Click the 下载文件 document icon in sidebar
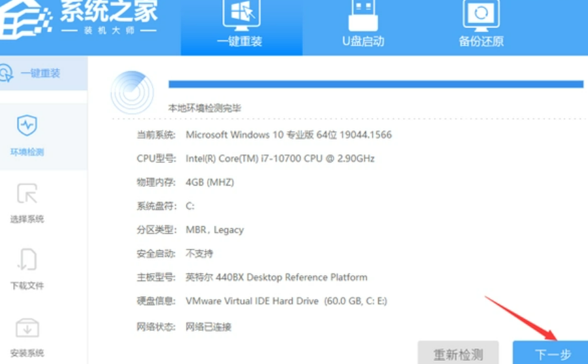The image size is (588, 364). click(x=27, y=259)
